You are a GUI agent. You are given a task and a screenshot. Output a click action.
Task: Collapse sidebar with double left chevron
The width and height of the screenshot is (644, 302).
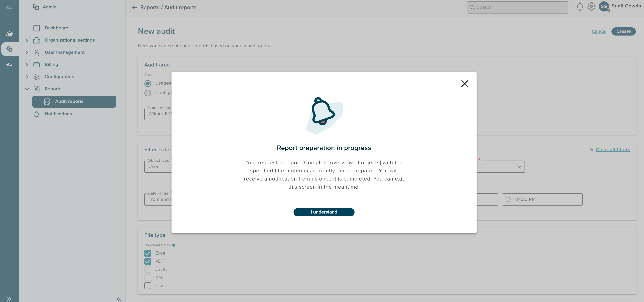pyautogui.click(x=119, y=299)
